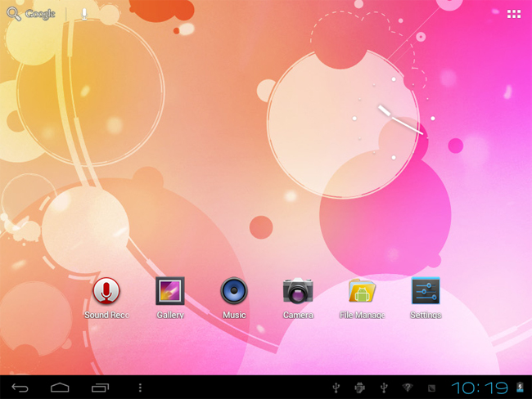This screenshot has width=532, height=399.
Task: Open the three-dot menu in navigation bar
Action: click(140, 388)
